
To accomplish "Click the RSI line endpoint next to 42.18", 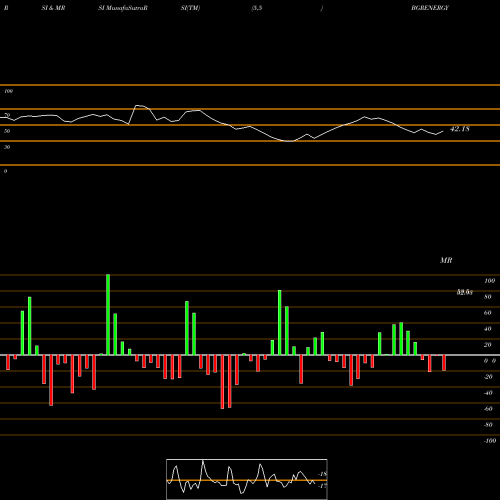I will (x=443, y=131).
